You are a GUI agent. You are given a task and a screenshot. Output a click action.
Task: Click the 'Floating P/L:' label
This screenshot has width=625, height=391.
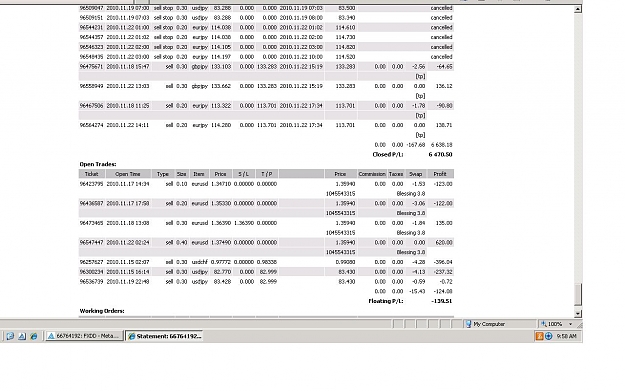click(386, 301)
